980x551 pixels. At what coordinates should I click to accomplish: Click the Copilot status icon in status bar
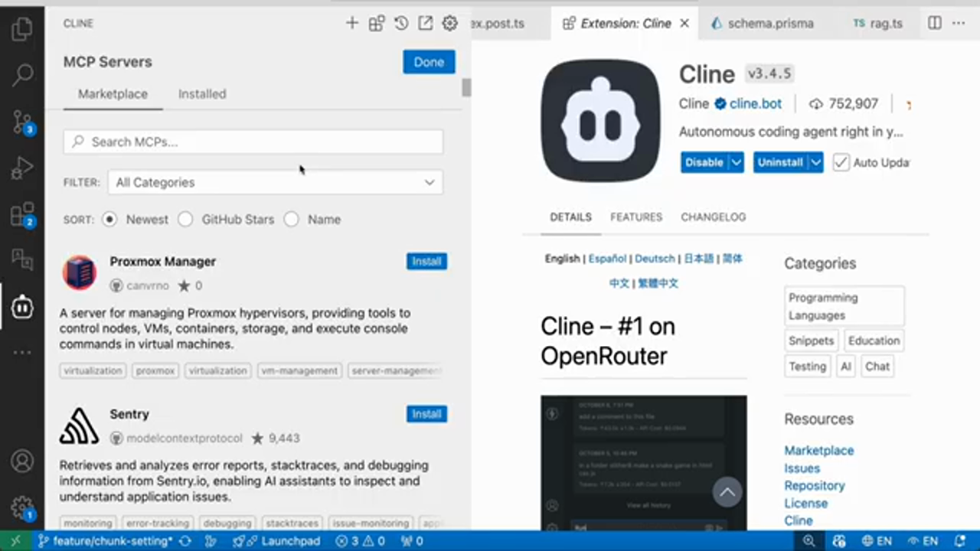[839, 541]
